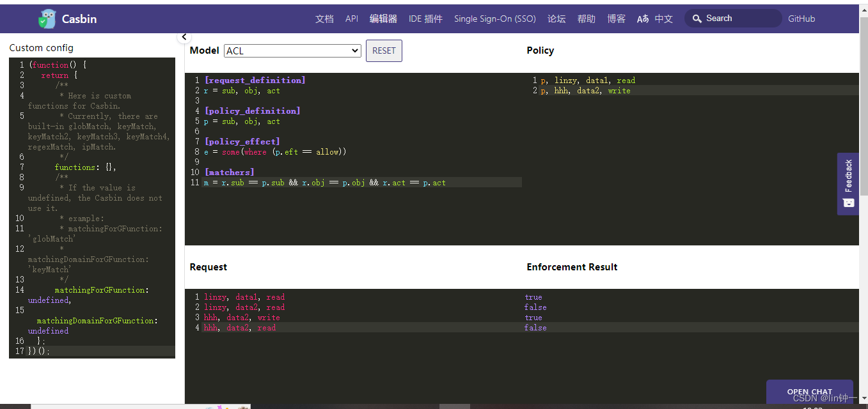Open the 文档 menu item
The width and height of the screenshot is (868, 409).
click(324, 19)
